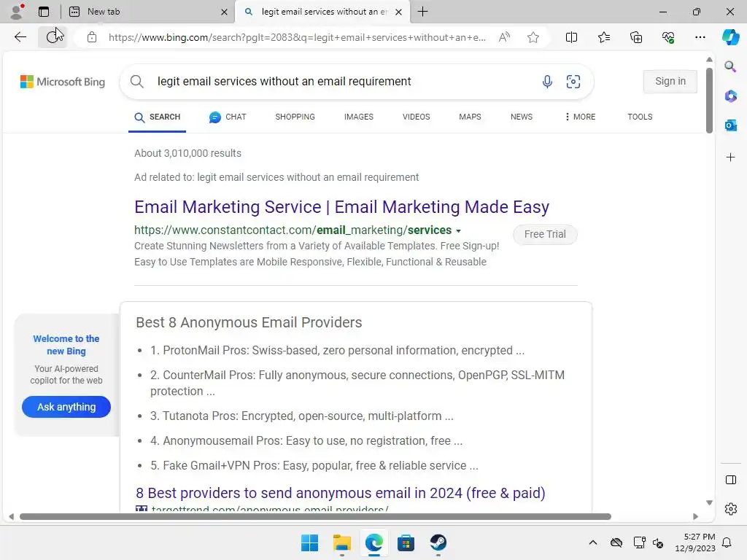Image resolution: width=747 pixels, height=560 pixels.
Task: Open the Copilot sidebar icon
Action: click(730, 37)
